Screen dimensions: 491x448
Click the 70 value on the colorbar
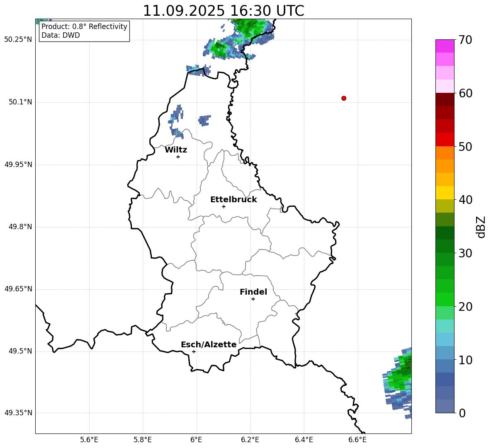point(465,40)
